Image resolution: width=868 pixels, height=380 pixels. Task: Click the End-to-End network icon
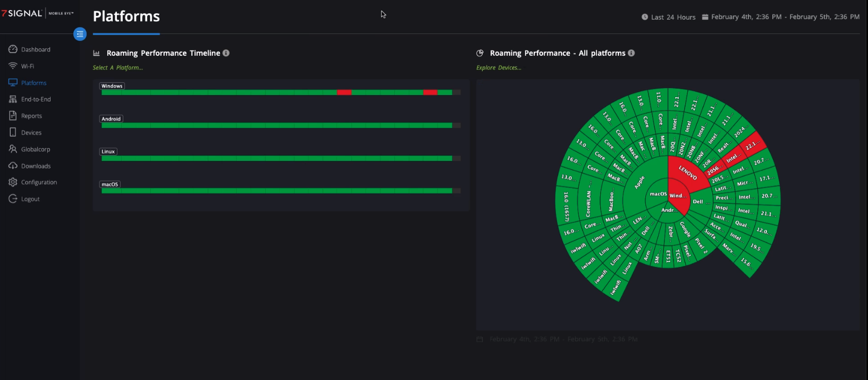coord(13,99)
